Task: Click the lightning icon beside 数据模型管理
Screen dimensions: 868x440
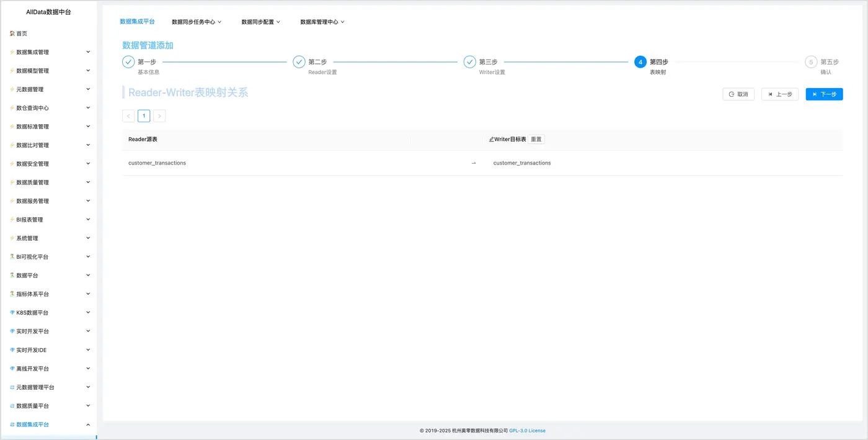Action: pyautogui.click(x=12, y=71)
